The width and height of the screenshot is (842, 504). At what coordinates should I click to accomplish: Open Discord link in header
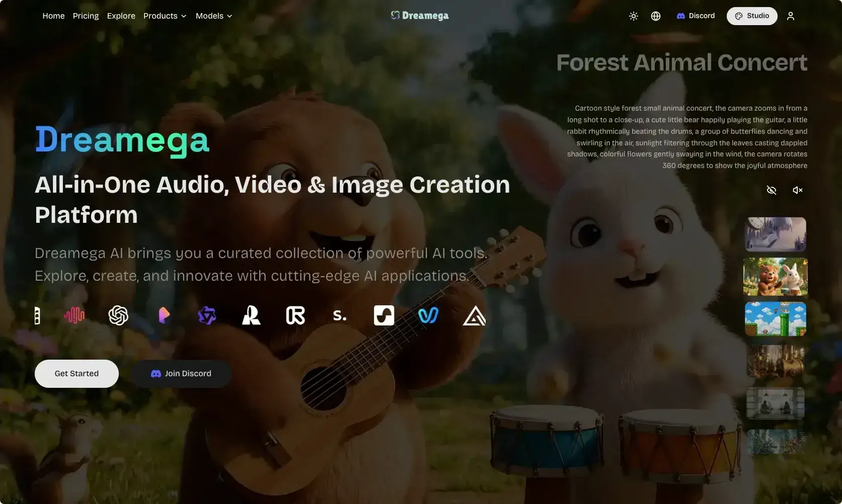tap(696, 16)
